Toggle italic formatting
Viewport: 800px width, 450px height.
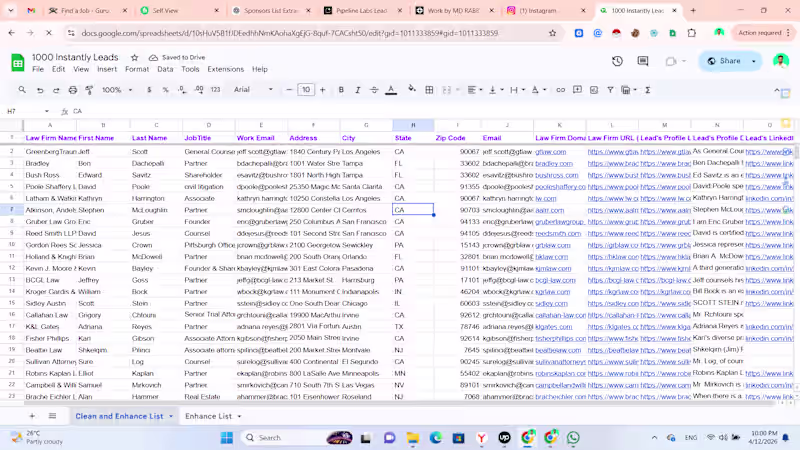coord(358,90)
